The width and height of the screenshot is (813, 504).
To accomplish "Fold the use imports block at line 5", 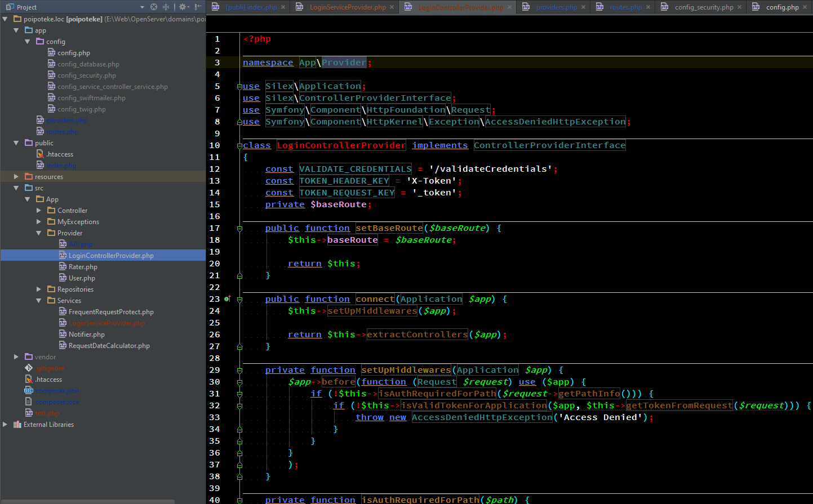I will click(x=239, y=86).
